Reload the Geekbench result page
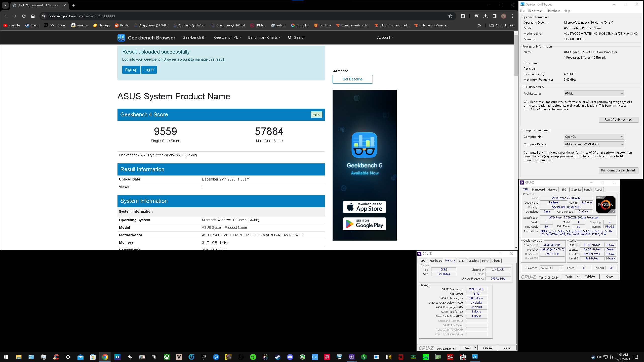Screen dimensions: 644x362 pos(24,16)
